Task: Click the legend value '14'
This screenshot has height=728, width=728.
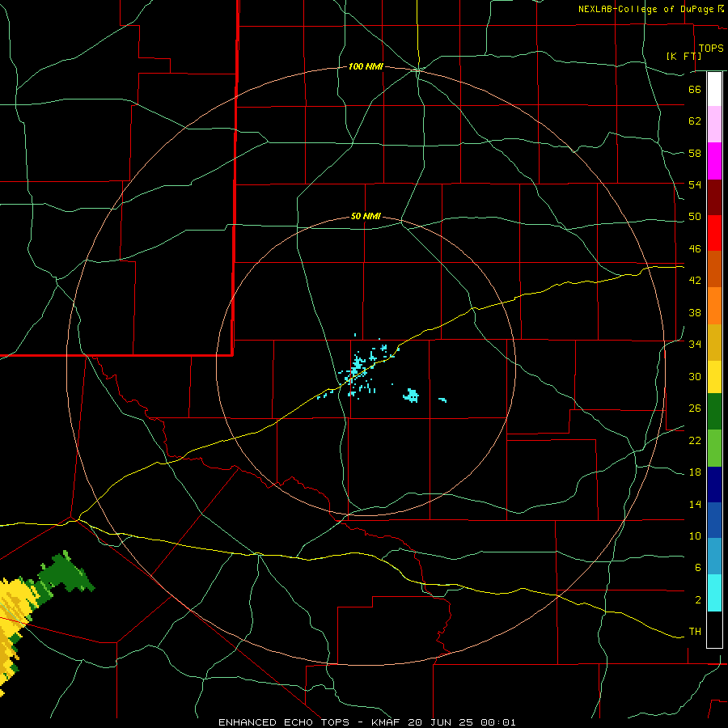Action: coord(695,504)
